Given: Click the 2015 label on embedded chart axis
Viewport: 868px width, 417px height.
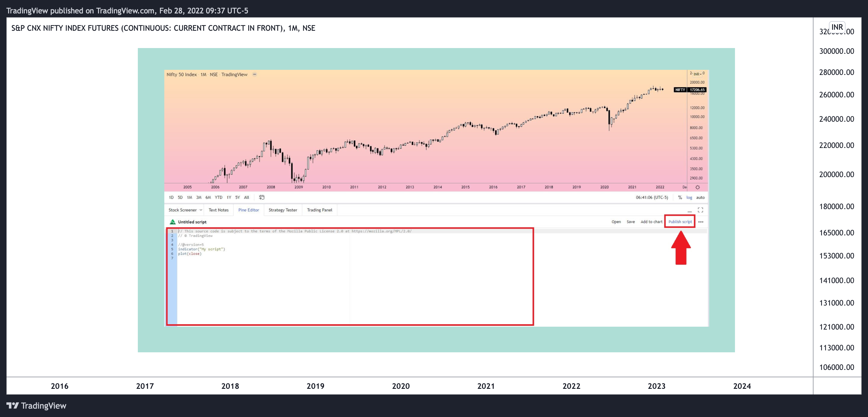Looking at the screenshot, I should 465,187.
